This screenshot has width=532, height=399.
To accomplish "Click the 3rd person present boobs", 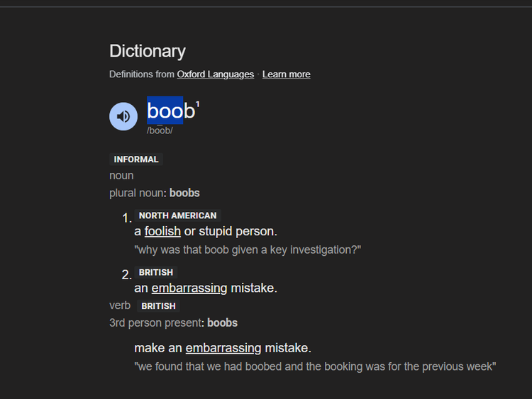I will (x=222, y=322).
